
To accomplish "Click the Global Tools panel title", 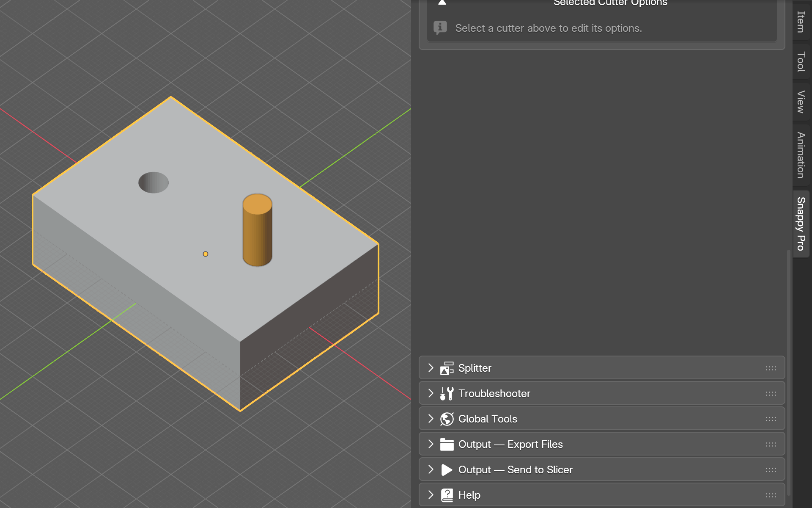I will (488, 419).
